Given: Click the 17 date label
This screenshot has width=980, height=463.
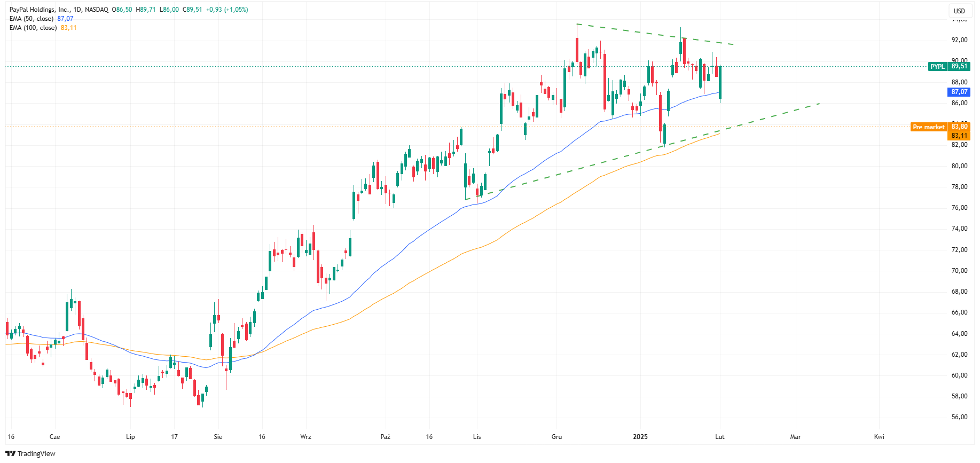Looking at the screenshot, I should click(174, 437).
